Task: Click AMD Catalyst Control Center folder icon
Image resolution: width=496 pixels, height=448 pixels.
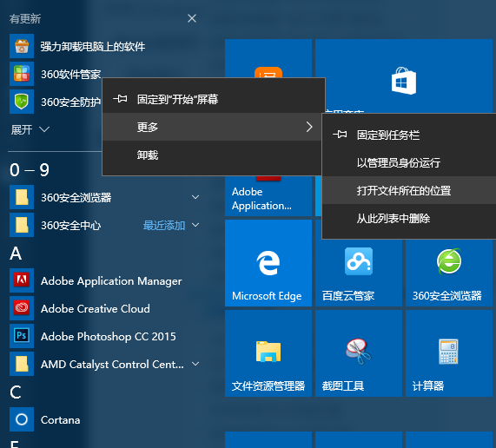Action: coord(22,364)
